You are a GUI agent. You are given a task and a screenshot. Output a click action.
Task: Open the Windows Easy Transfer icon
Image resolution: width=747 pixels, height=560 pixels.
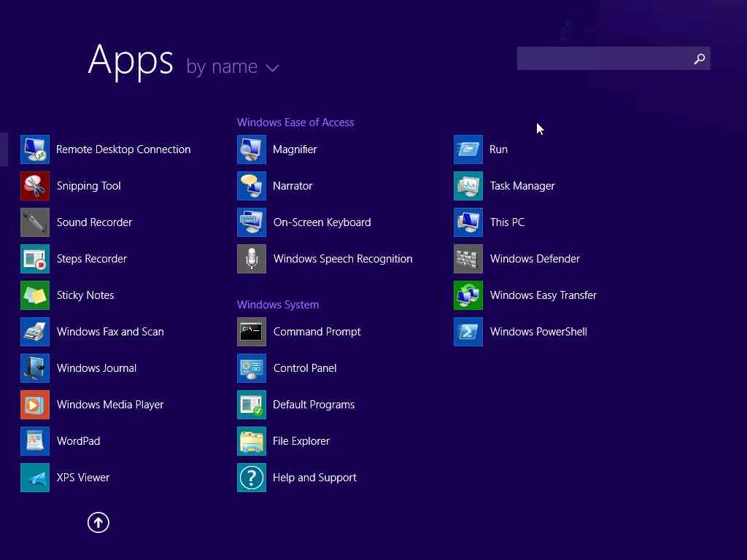click(468, 295)
